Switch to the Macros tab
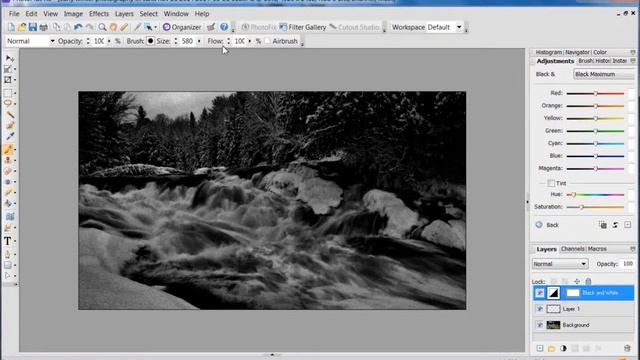The height and width of the screenshot is (360, 640). (x=597, y=249)
